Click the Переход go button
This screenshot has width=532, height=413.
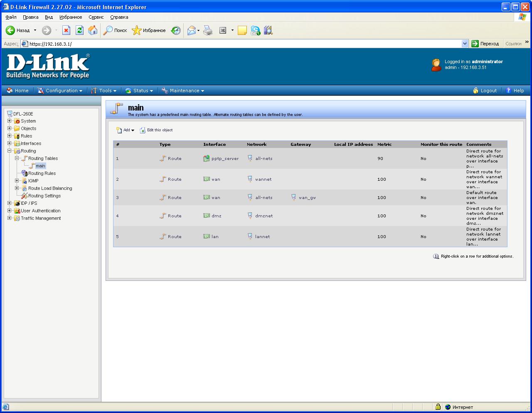(485, 44)
